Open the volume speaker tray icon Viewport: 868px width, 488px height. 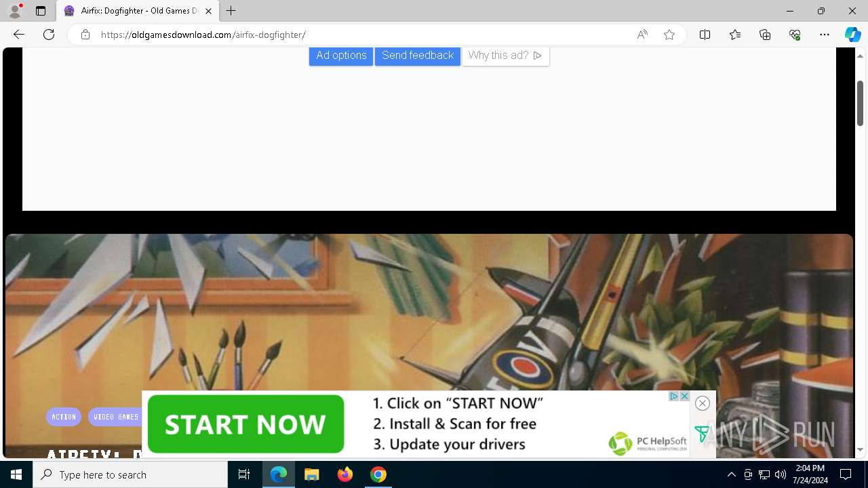(781, 474)
